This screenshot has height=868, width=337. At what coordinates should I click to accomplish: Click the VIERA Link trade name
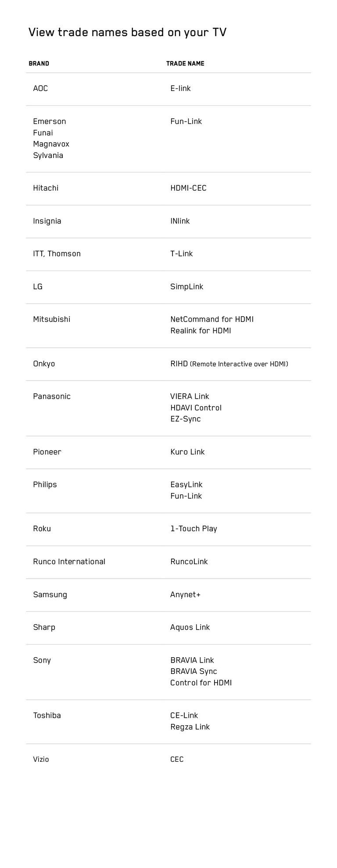click(190, 396)
